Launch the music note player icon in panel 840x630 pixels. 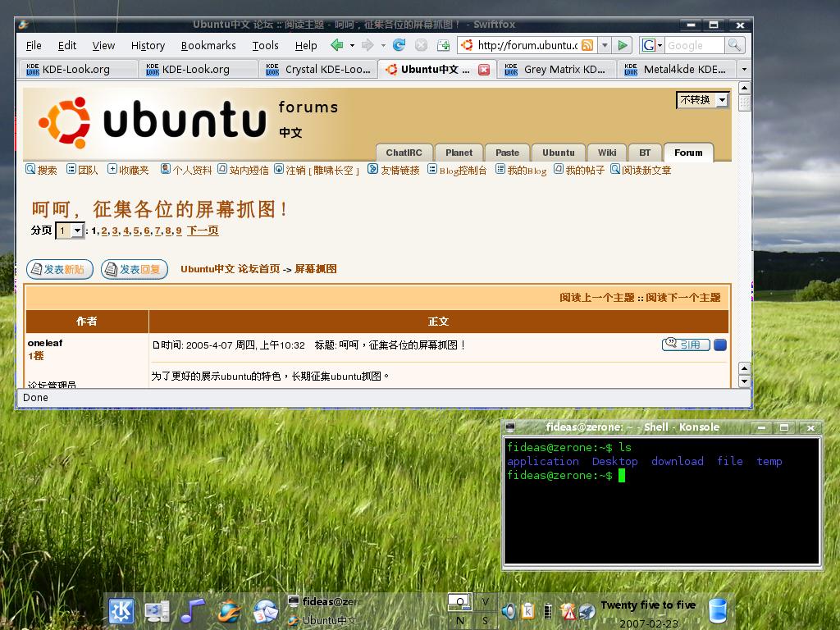pyautogui.click(x=192, y=610)
